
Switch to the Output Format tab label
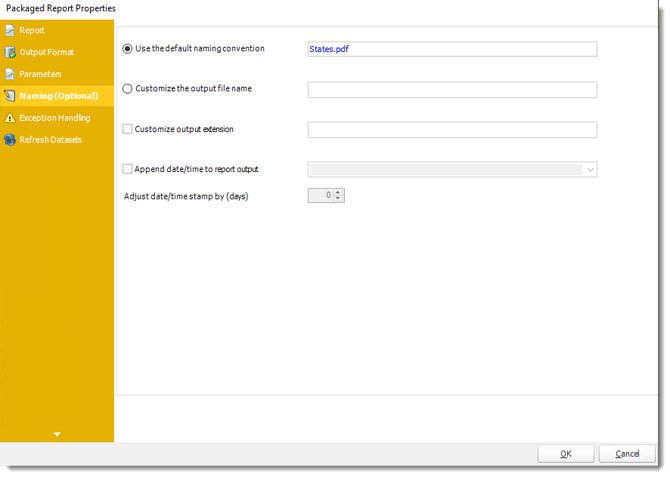(x=47, y=52)
